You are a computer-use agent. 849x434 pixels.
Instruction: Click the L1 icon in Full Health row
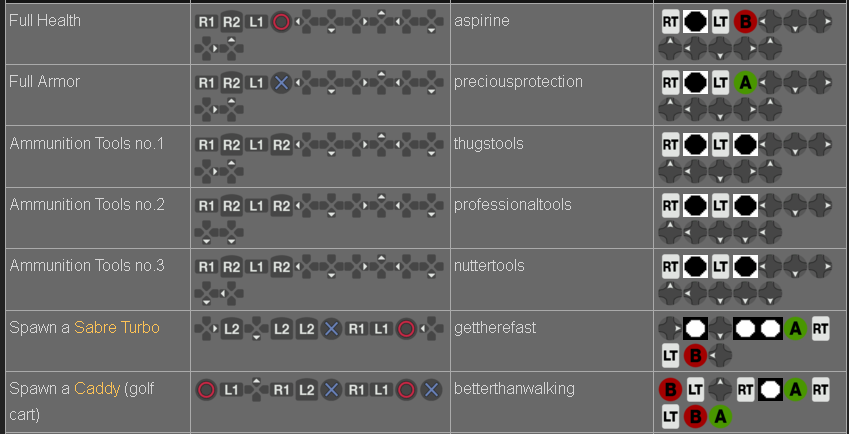pyautogui.click(x=257, y=21)
